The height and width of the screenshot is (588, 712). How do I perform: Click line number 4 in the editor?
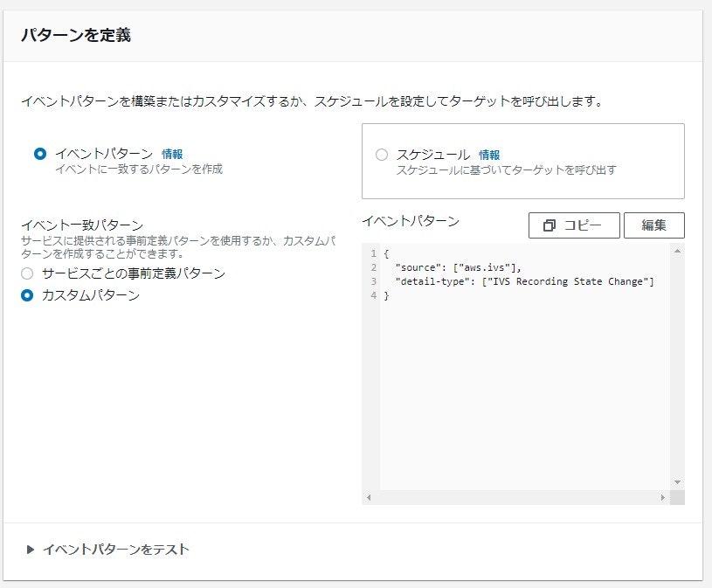371,295
